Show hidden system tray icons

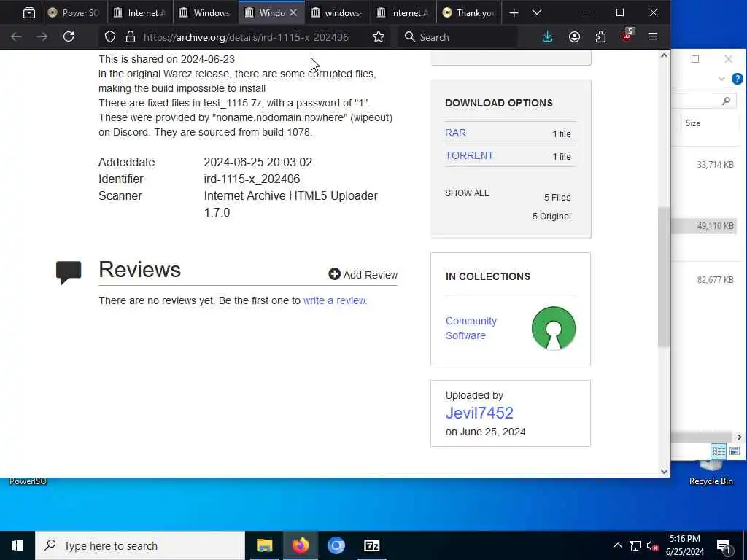[617, 545]
